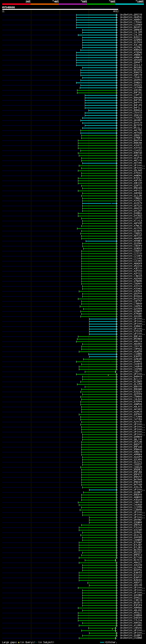Click hit UniRef100_C3ZBR6
The height and width of the screenshot is (644, 146).
point(131,354)
